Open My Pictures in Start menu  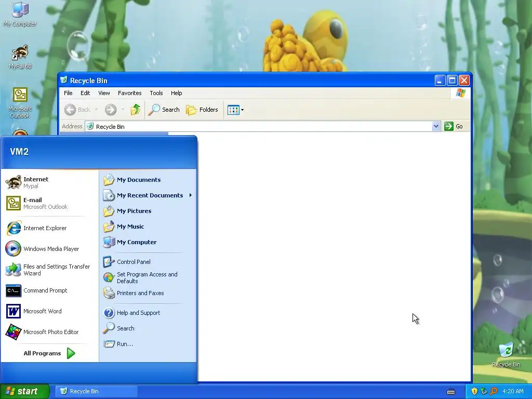pos(148,211)
